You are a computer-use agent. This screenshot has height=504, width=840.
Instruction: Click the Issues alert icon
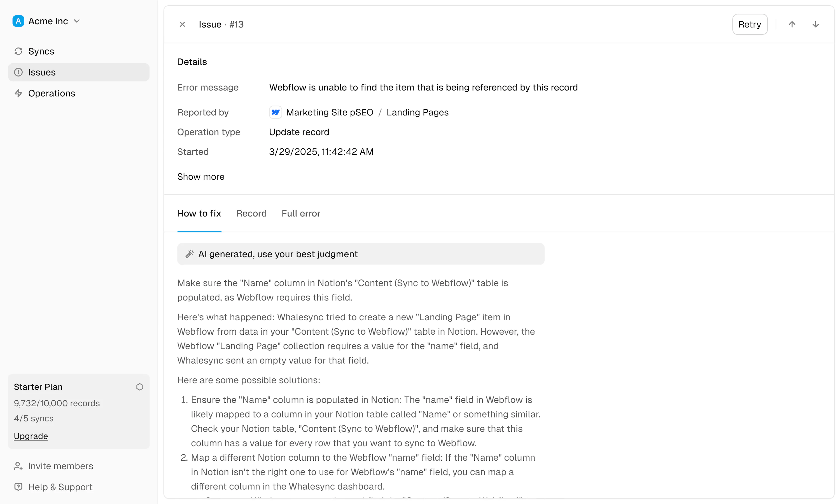(x=18, y=72)
